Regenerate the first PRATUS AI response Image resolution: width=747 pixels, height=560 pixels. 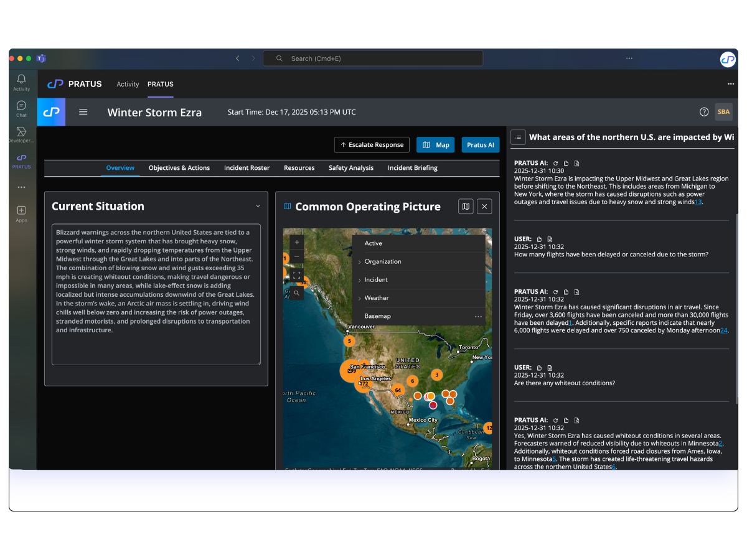point(555,163)
